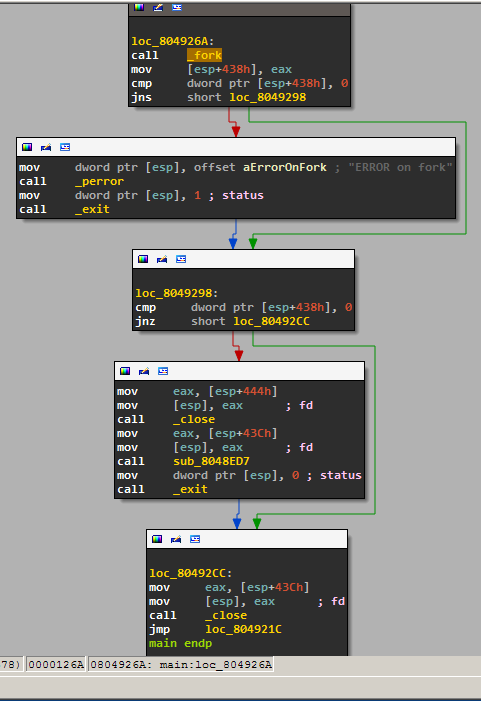
Task: Click the loc_804926A label
Action: tap(173, 41)
